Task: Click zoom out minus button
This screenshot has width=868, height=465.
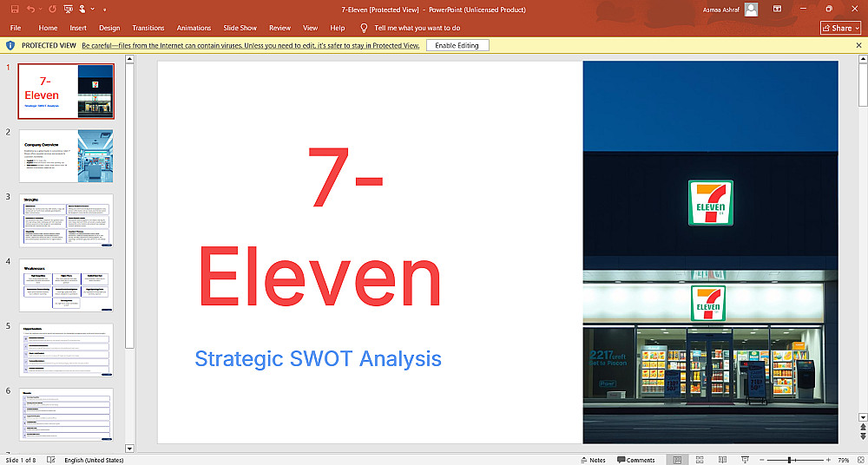Action: (763, 460)
